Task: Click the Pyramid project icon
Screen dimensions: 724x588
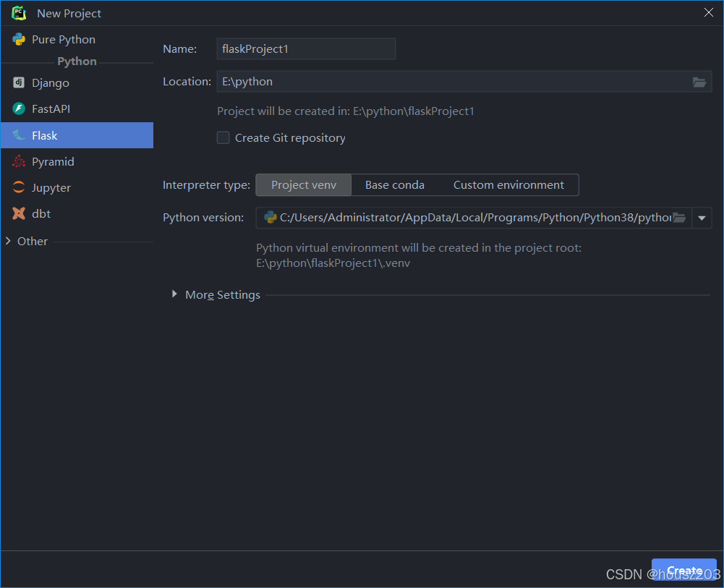Action: (17, 161)
